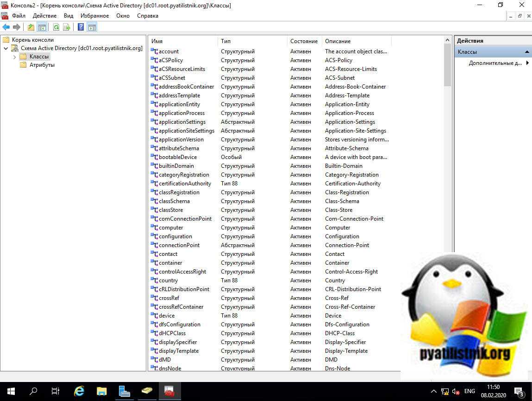Click the Back arrow in the toolbar

click(x=6, y=27)
